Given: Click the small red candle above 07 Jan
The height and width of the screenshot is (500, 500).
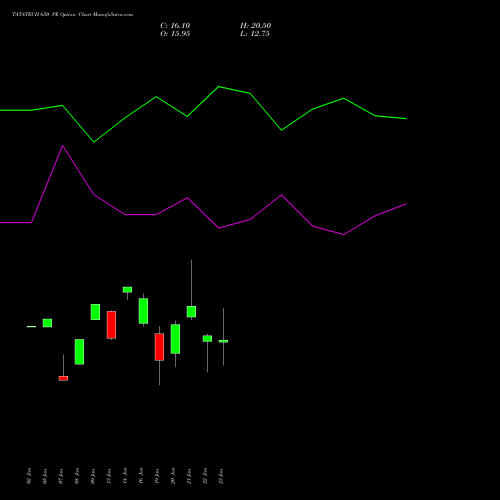Looking at the screenshot, I should click(x=63, y=378).
